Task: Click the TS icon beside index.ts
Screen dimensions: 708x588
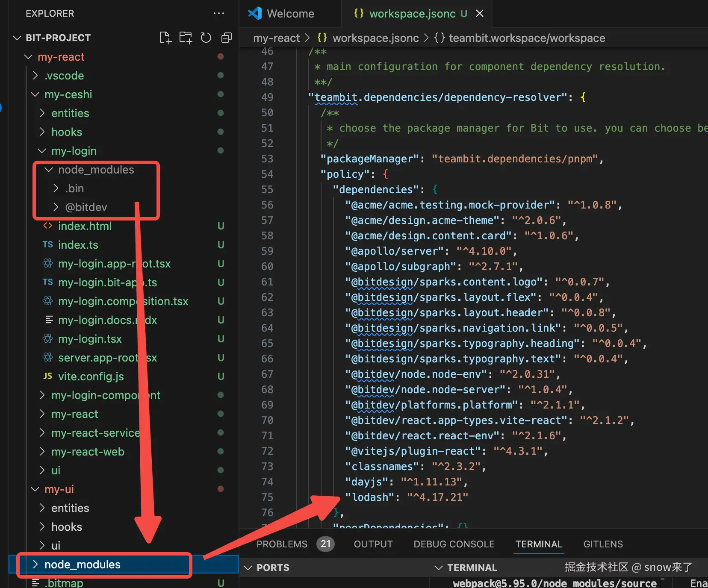Action: click(48, 244)
